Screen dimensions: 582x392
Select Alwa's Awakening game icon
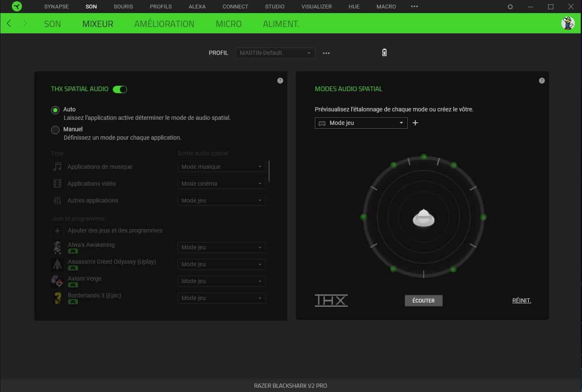pos(57,247)
